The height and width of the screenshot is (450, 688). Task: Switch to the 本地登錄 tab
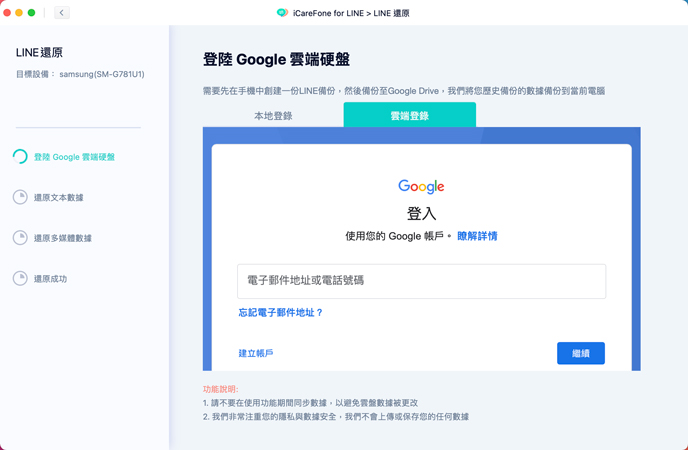(x=273, y=116)
